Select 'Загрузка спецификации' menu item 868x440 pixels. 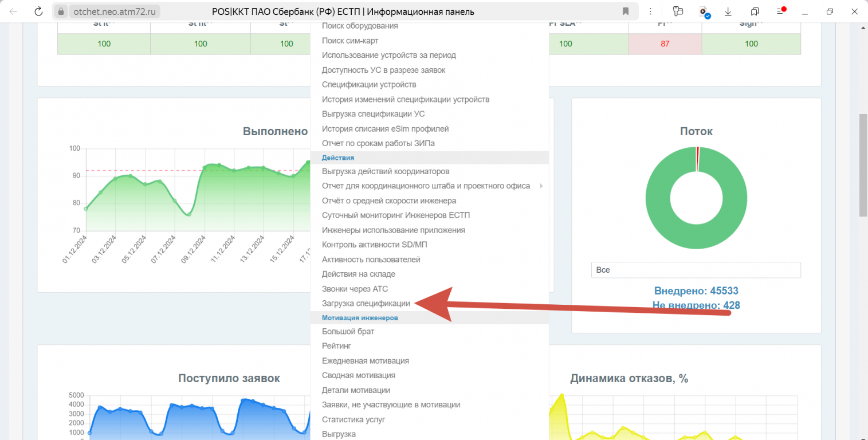coord(366,304)
